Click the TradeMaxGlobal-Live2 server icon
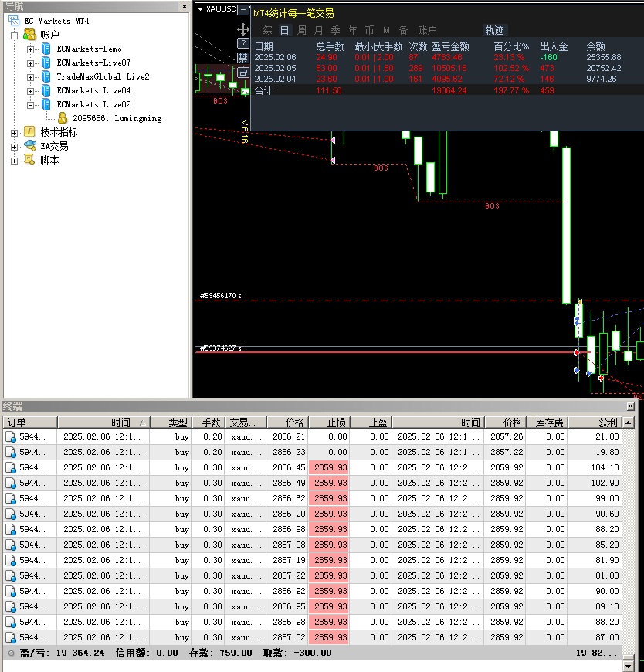The width and height of the screenshot is (644, 672). (x=46, y=76)
